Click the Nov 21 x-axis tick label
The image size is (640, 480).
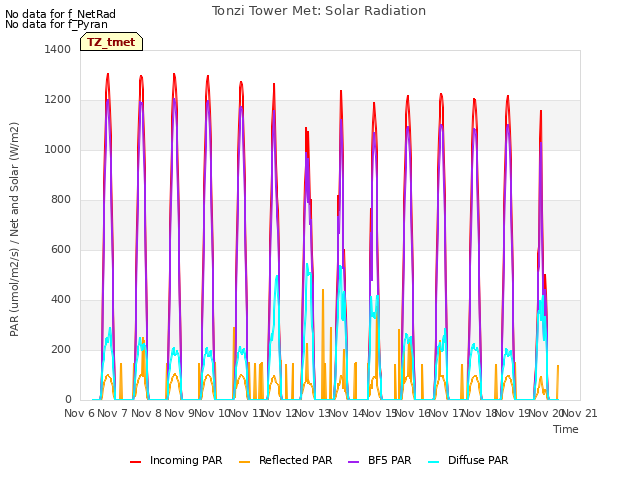click(x=580, y=413)
